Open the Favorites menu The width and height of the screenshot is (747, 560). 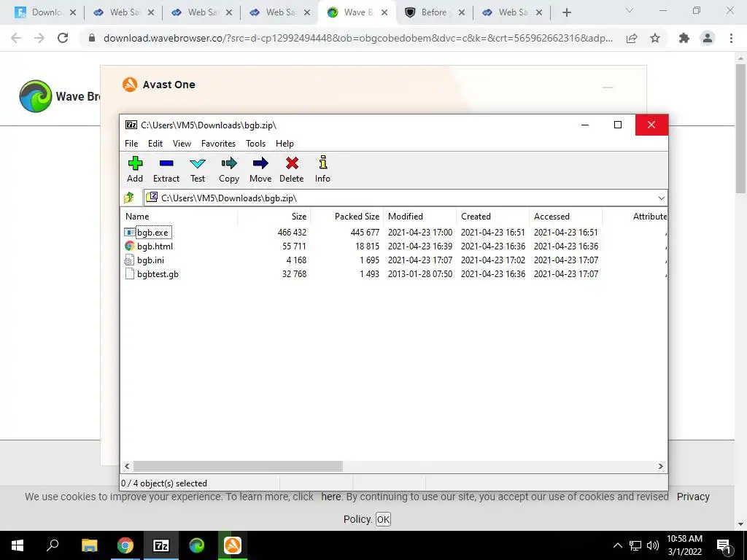pos(218,144)
